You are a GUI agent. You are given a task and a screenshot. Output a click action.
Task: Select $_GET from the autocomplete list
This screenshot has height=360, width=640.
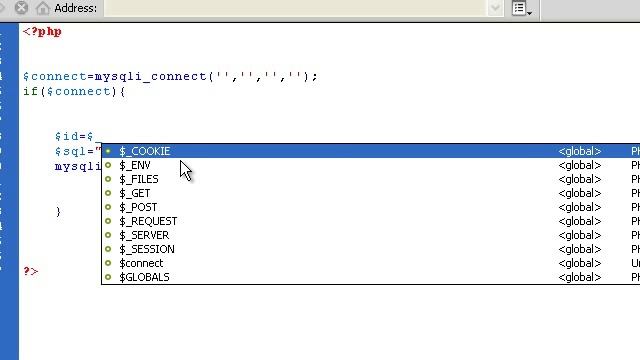371,193
